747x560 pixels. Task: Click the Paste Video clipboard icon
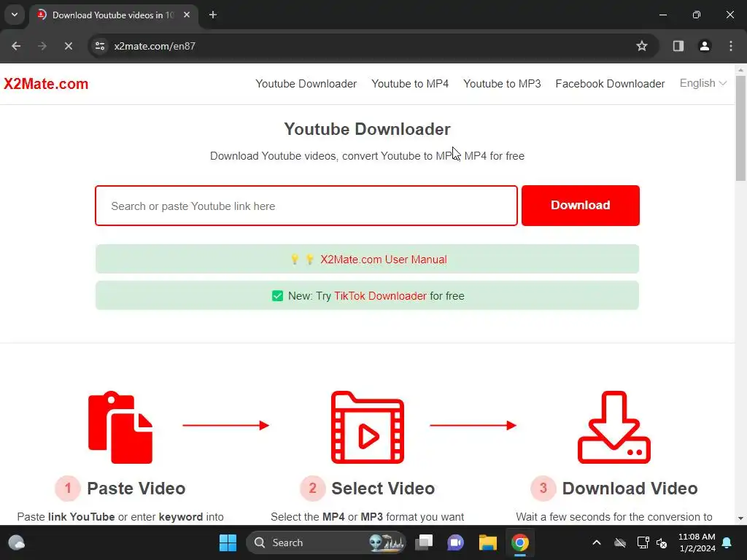[x=120, y=427]
